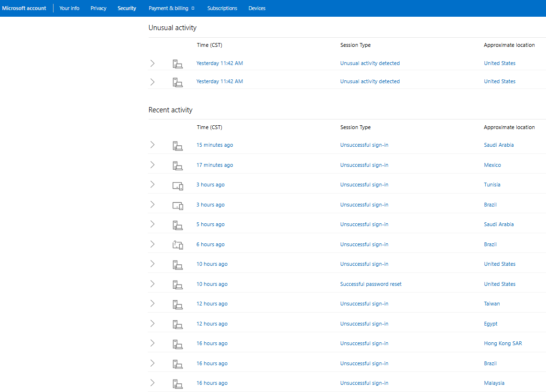Click the Successful password reset link
Viewport: 546px width, 392px height.
(371, 284)
